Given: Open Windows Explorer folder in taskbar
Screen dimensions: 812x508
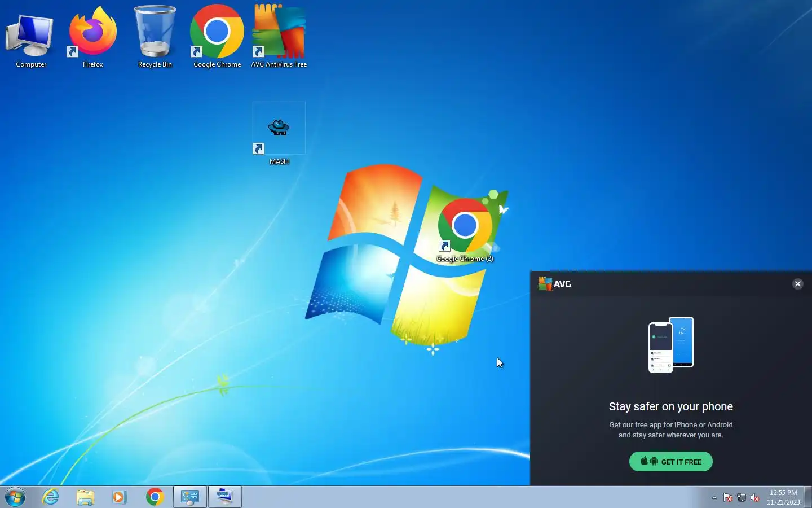Looking at the screenshot, I should pos(85,497).
